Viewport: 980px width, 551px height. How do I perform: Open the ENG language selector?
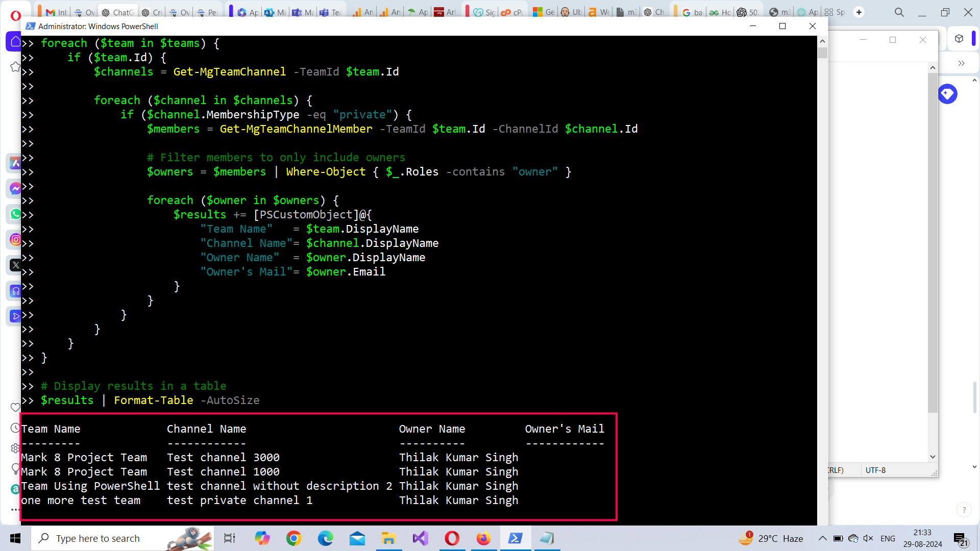click(x=888, y=538)
